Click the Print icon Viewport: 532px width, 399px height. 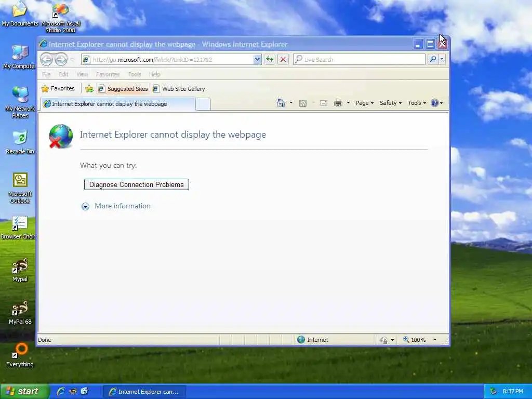(x=338, y=103)
